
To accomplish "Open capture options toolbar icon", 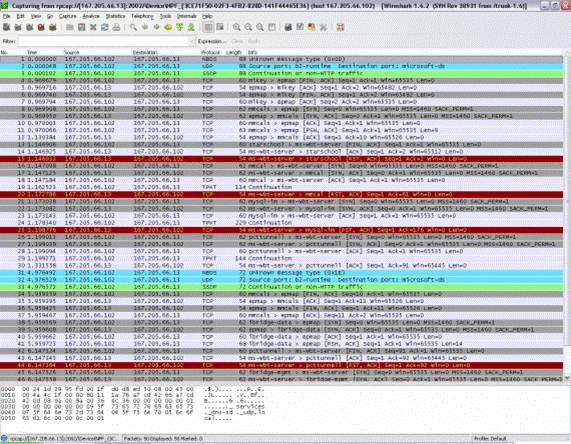I will [x=18, y=27].
